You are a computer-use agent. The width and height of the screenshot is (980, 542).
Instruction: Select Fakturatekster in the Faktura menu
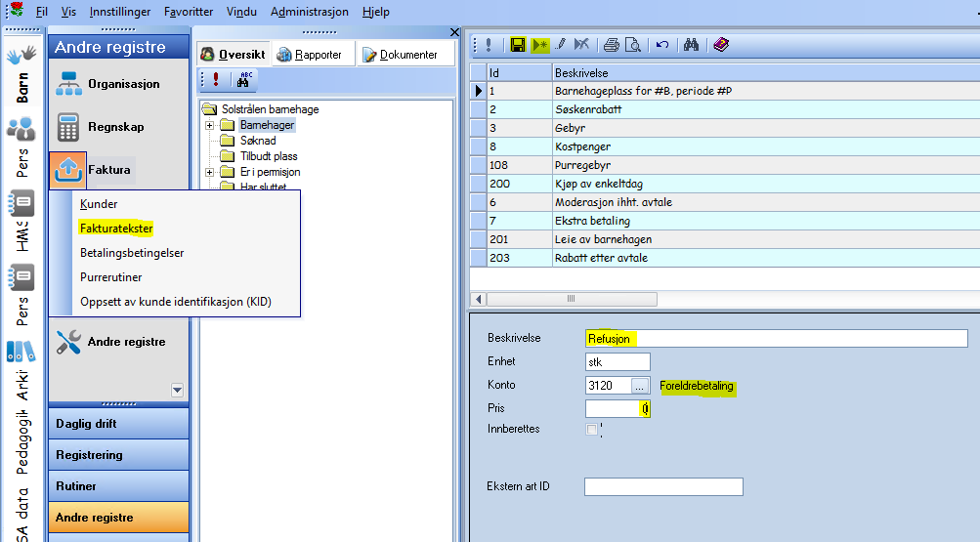(x=116, y=229)
